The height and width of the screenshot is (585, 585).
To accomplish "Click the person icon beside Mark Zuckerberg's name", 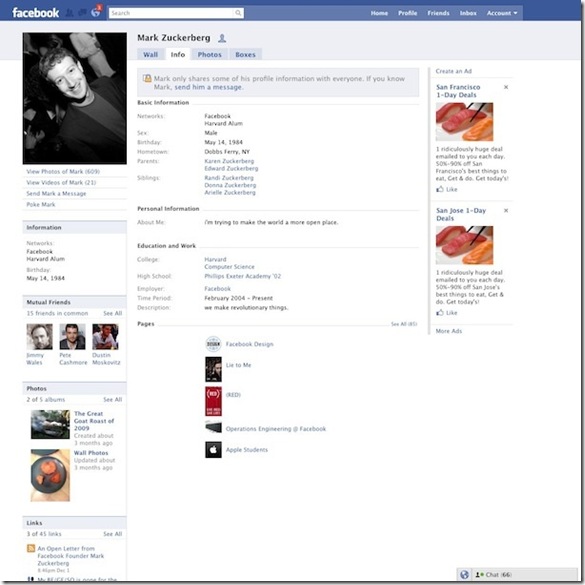I will [222, 38].
